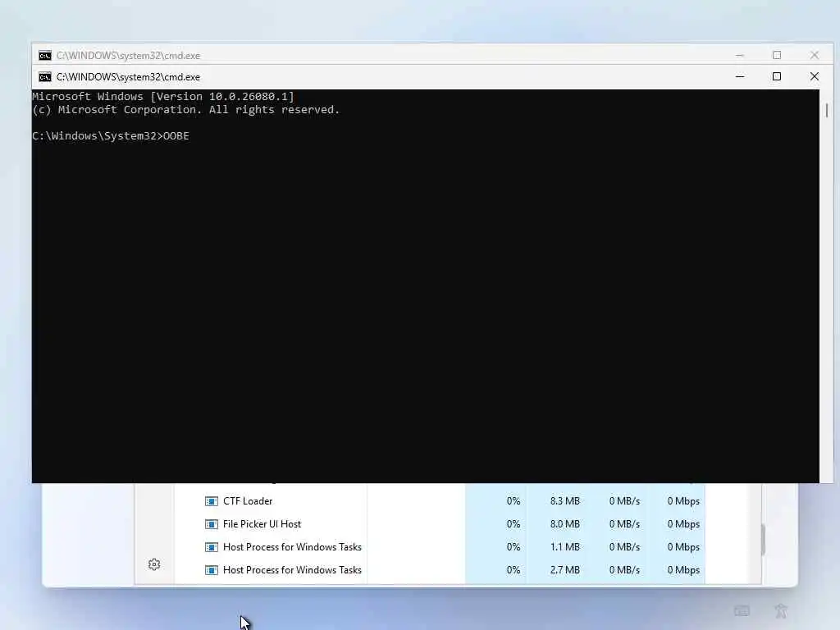Image resolution: width=840 pixels, height=630 pixels.
Task: Click the Microsoft Corporation copyright line
Action: pyautogui.click(x=186, y=109)
